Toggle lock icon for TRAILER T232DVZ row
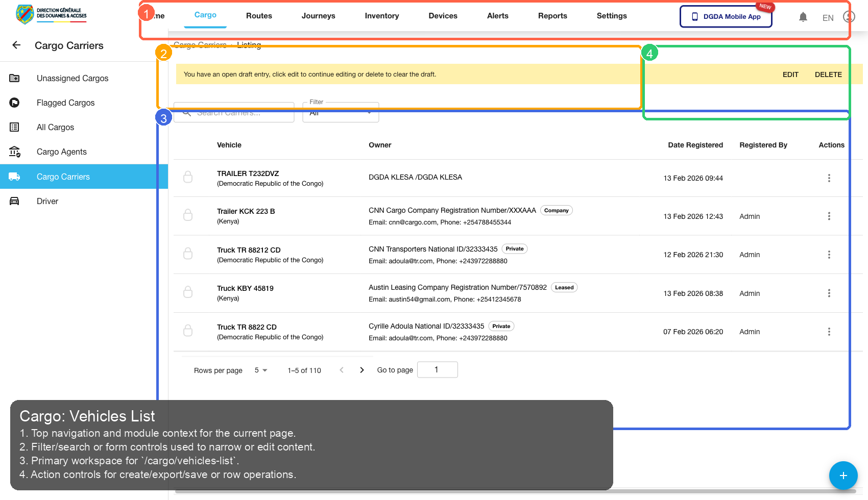Image resolution: width=868 pixels, height=500 pixels. [x=188, y=177]
